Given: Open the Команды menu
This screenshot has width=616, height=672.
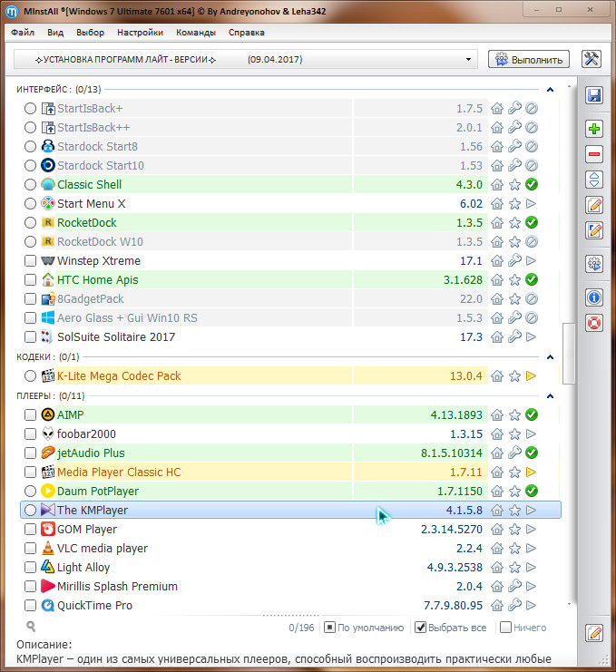Looking at the screenshot, I should 196,33.
